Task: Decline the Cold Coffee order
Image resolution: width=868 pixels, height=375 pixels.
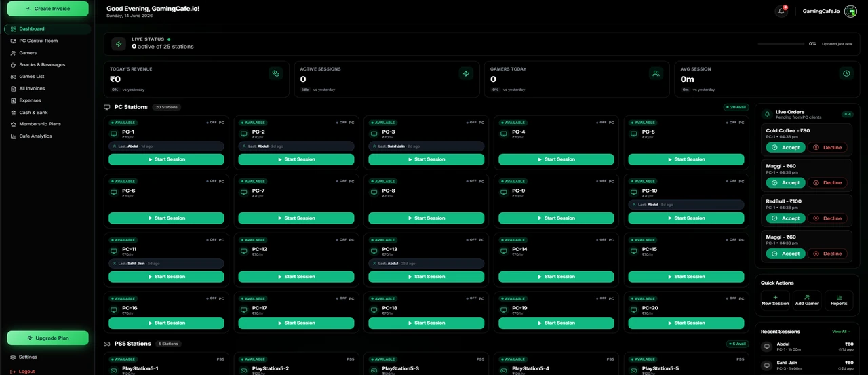Action: [827, 147]
